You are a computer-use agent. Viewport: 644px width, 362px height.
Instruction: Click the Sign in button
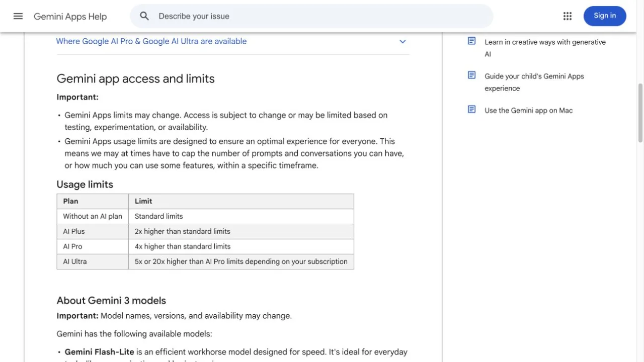point(605,16)
